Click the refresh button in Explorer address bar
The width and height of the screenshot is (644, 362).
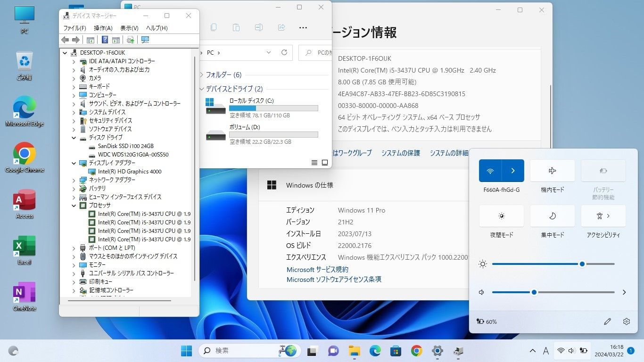click(x=284, y=52)
